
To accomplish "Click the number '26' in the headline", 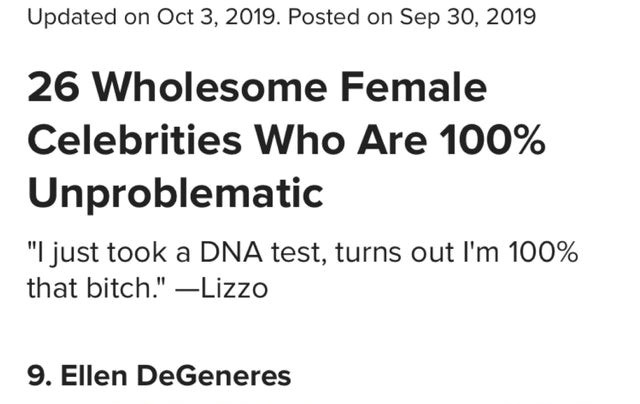I will pos(53,87).
